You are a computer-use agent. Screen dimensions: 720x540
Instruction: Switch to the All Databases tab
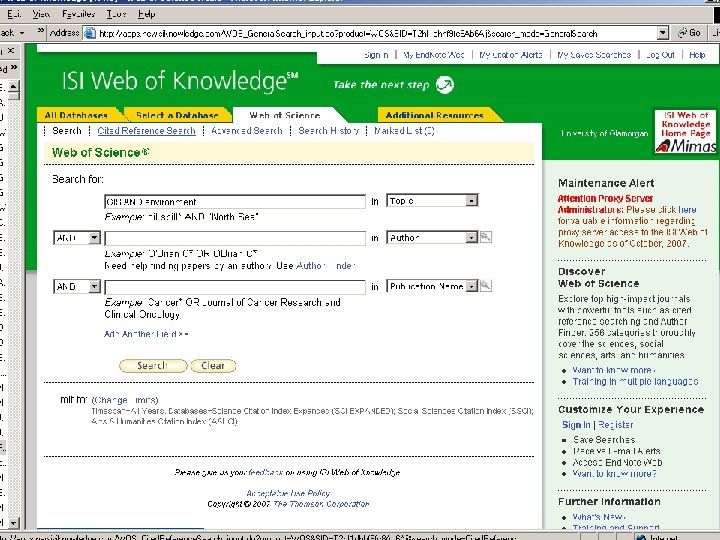pos(76,115)
